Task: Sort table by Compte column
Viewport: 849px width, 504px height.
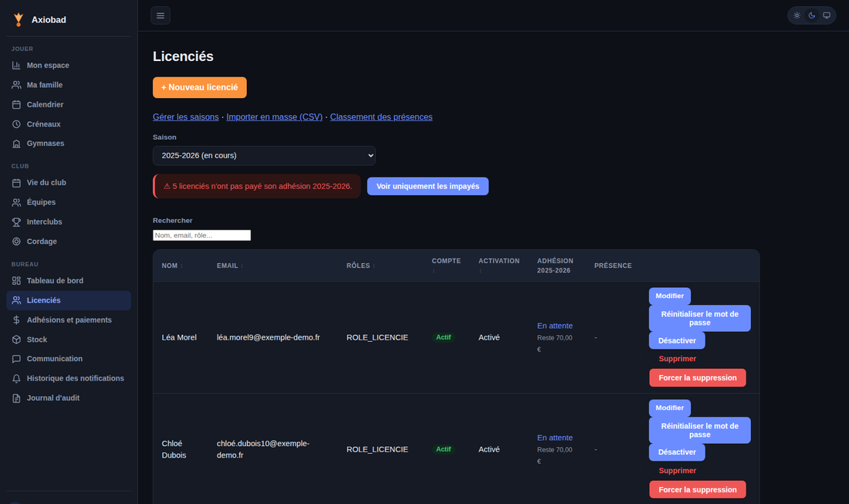Action: [x=446, y=266]
